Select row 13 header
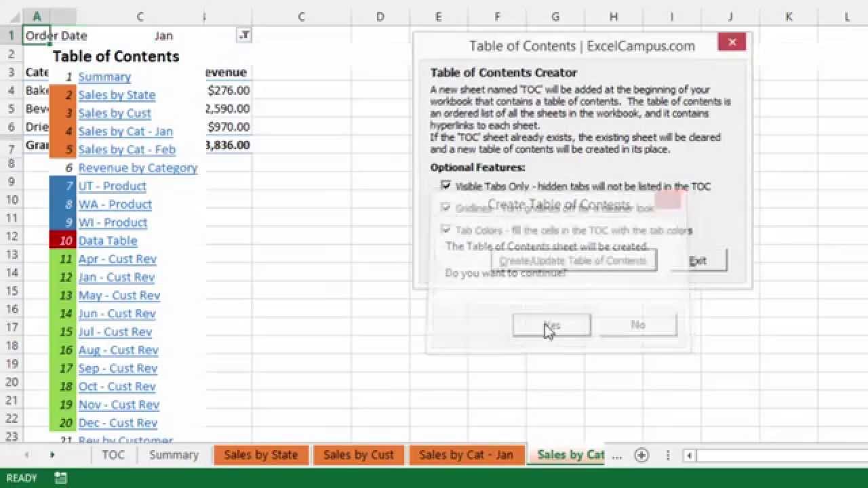868x488 pixels. (x=11, y=254)
